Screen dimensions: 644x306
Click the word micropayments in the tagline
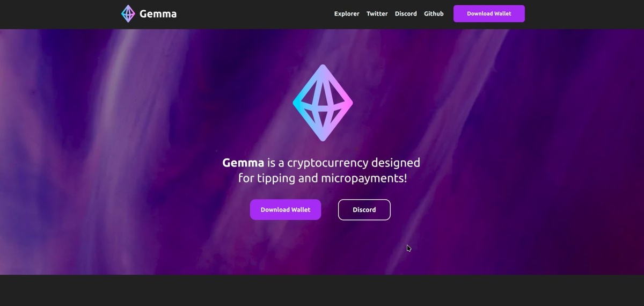click(364, 178)
